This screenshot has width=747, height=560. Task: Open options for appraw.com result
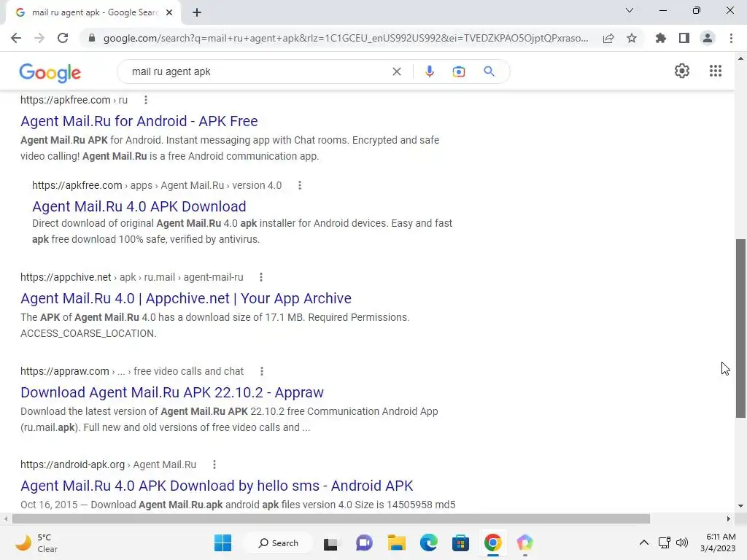[x=262, y=371]
